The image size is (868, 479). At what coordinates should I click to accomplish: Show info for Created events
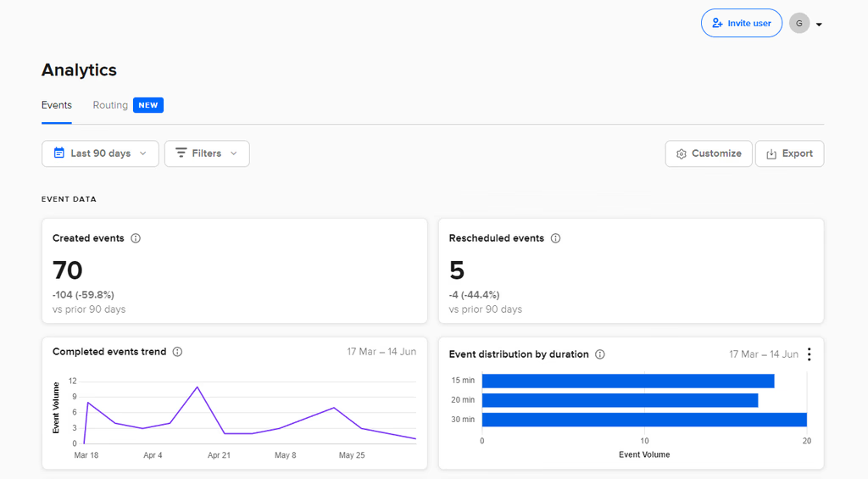pyautogui.click(x=136, y=238)
